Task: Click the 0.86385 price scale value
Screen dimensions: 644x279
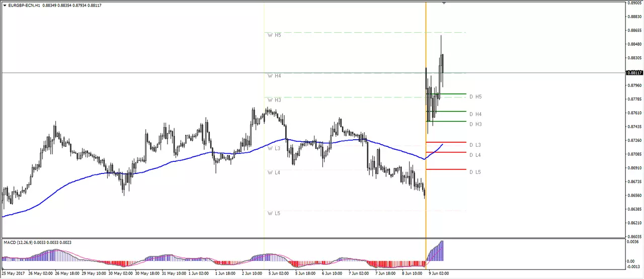Action: pyautogui.click(x=635, y=209)
